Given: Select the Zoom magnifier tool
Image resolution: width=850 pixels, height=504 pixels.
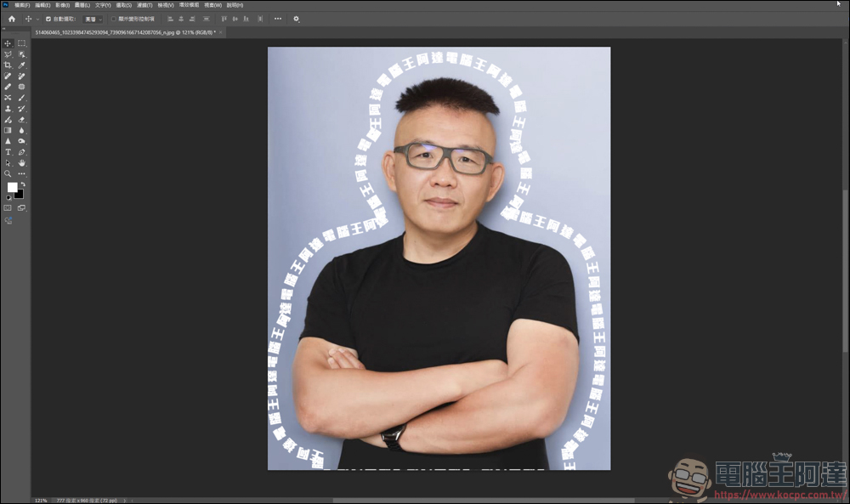Looking at the screenshot, I should click(x=8, y=174).
